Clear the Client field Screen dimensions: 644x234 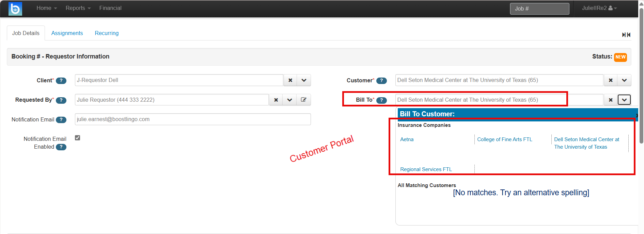290,80
